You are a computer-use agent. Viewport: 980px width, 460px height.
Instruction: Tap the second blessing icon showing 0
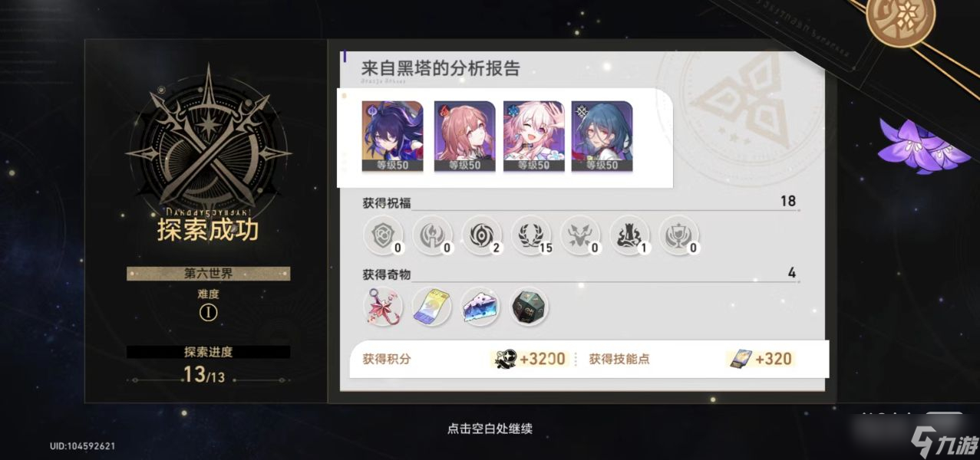(432, 235)
